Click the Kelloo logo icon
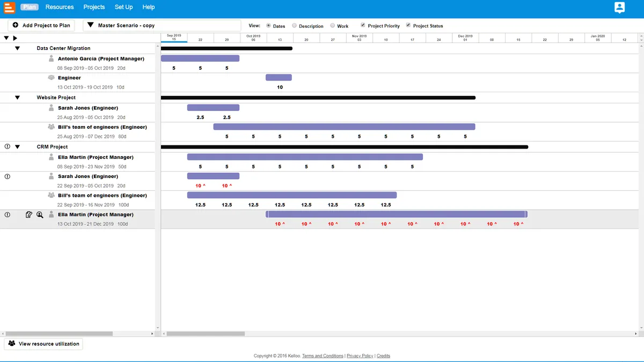 (x=9, y=8)
